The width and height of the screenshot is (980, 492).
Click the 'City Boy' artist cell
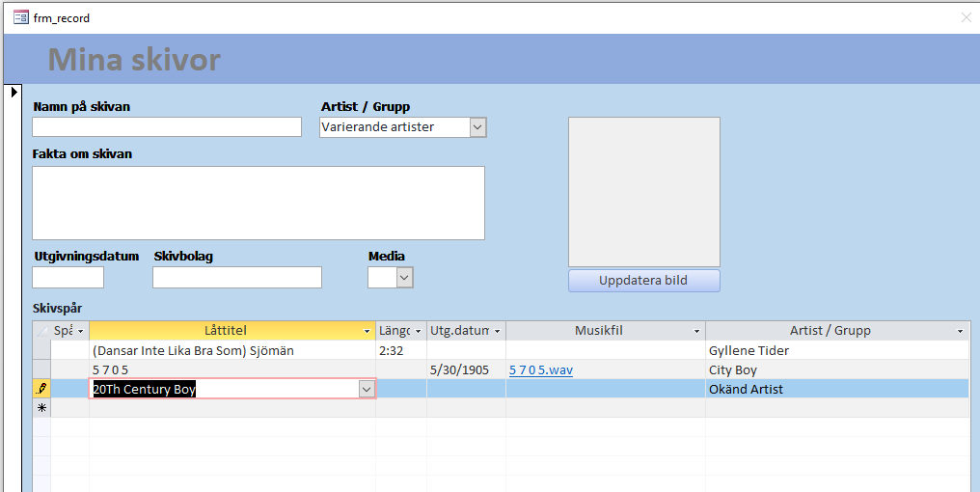pos(837,370)
